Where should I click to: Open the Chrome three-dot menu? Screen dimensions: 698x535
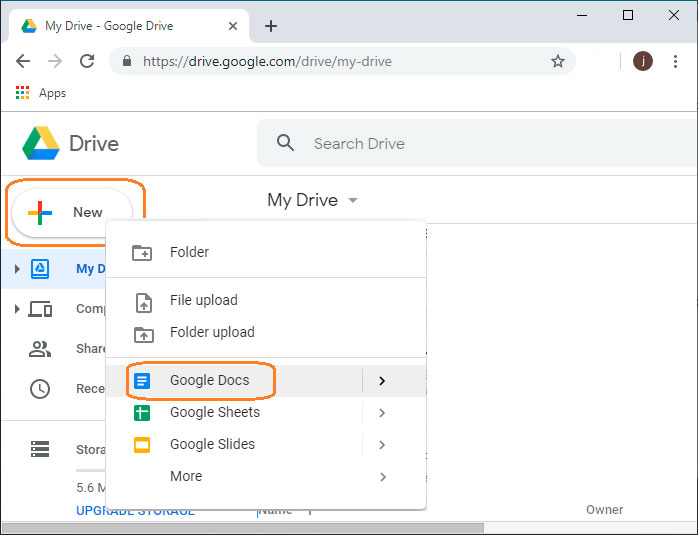[675, 61]
